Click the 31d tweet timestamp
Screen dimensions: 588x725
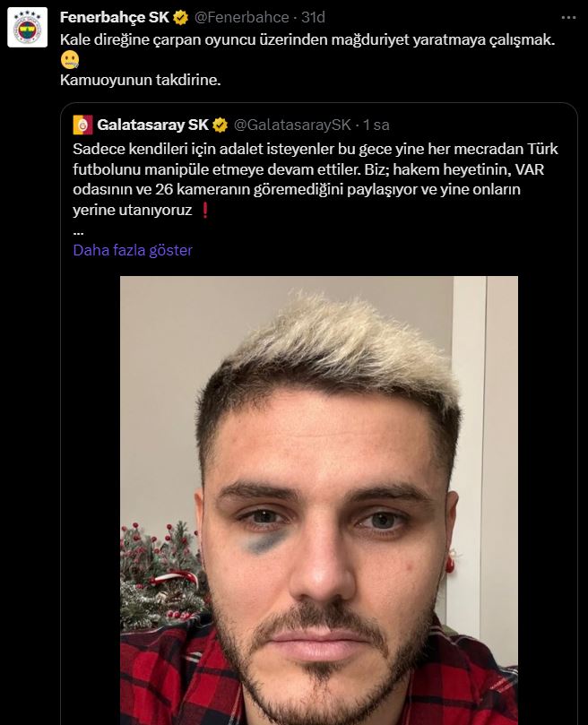click(x=313, y=18)
